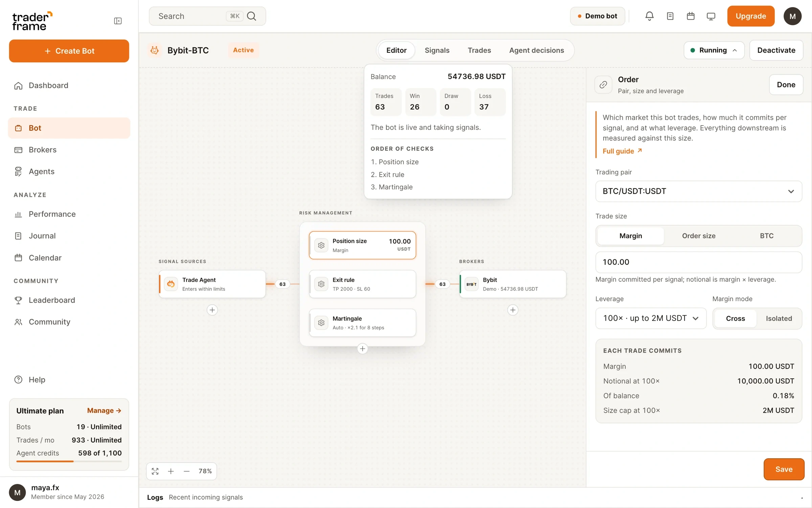
Task: Expand the Logs panel arrow
Action: point(802,498)
